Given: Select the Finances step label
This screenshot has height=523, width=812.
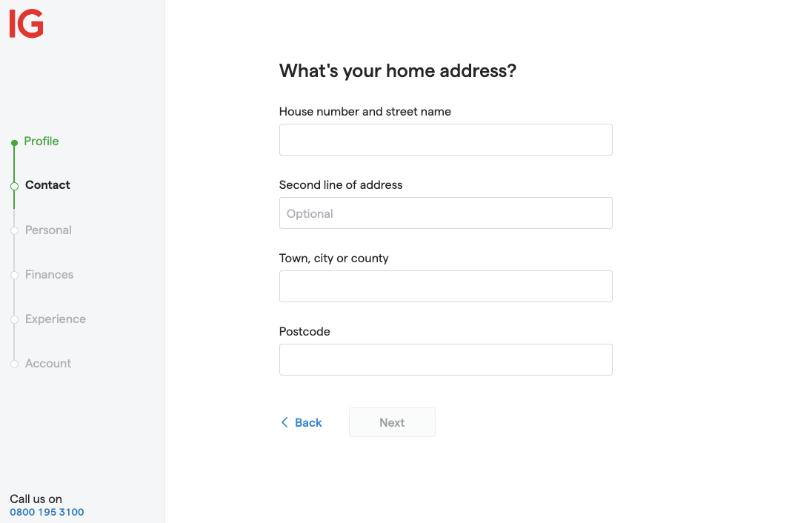Looking at the screenshot, I should [49, 274].
